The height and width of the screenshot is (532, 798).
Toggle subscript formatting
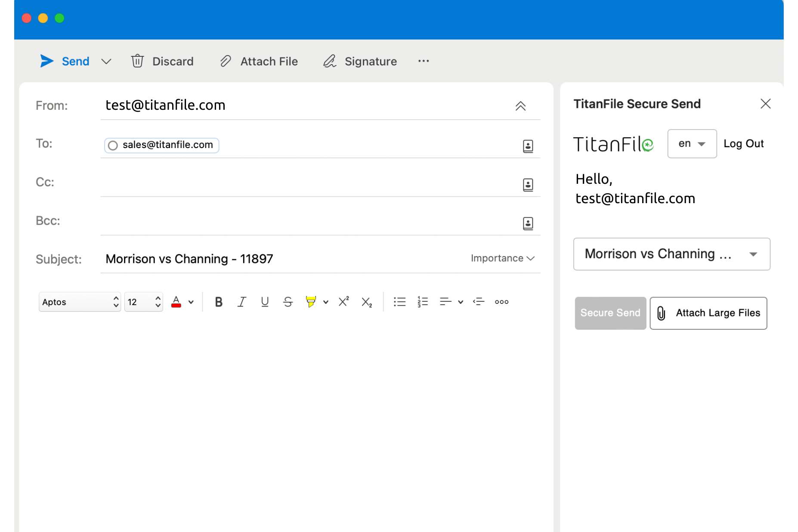point(367,302)
